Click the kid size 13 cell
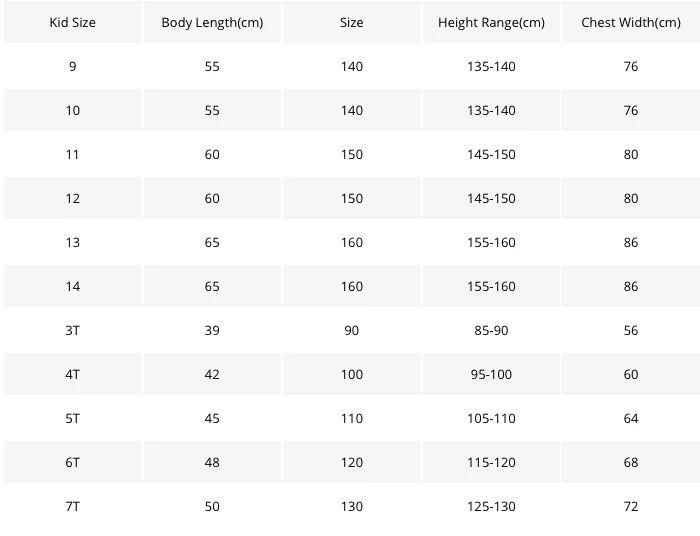Screen dimensions: 700x536 coord(72,242)
